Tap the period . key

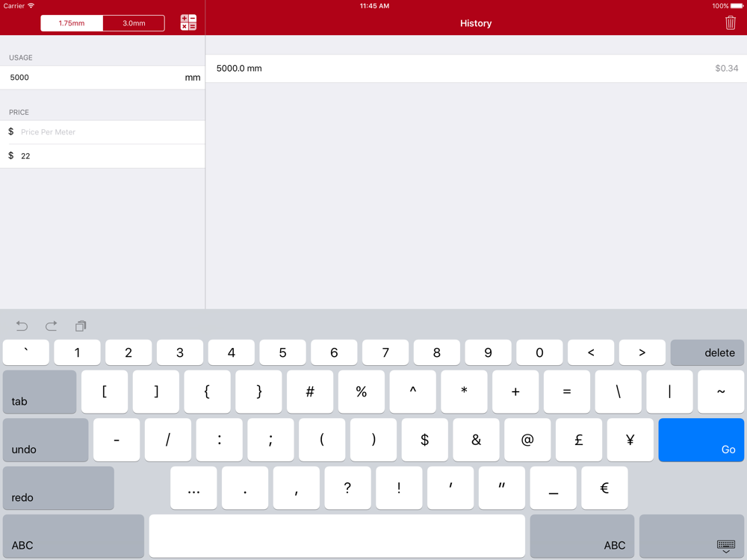[x=245, y=488]
